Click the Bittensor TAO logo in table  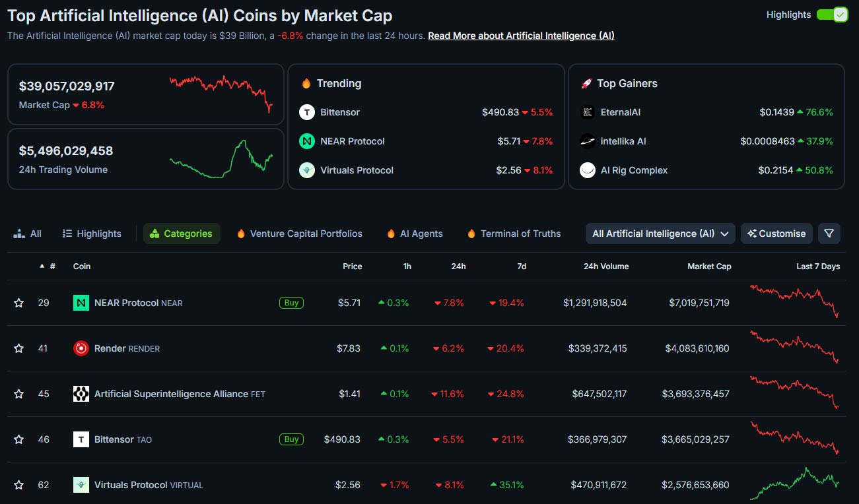pos(81,439)
